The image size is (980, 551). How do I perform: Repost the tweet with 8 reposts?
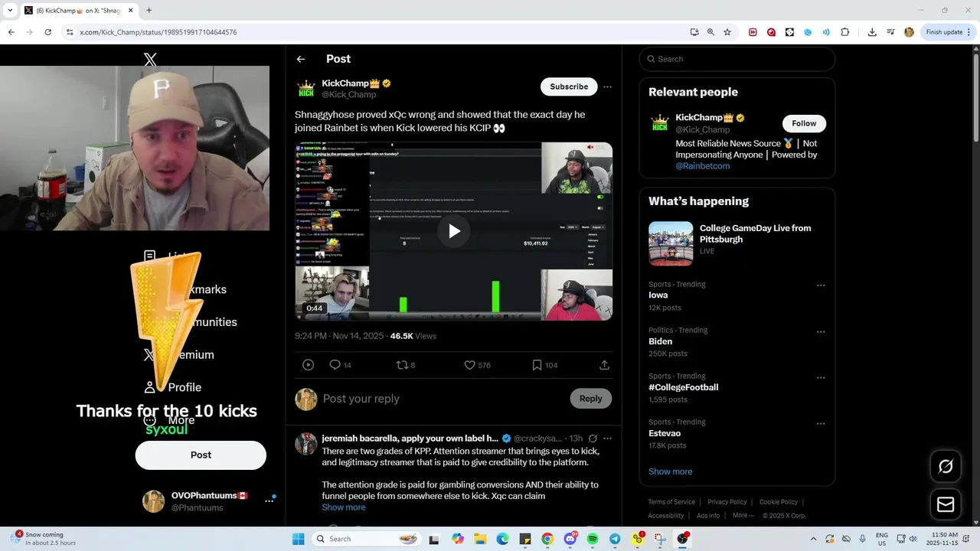coord(401,365)
